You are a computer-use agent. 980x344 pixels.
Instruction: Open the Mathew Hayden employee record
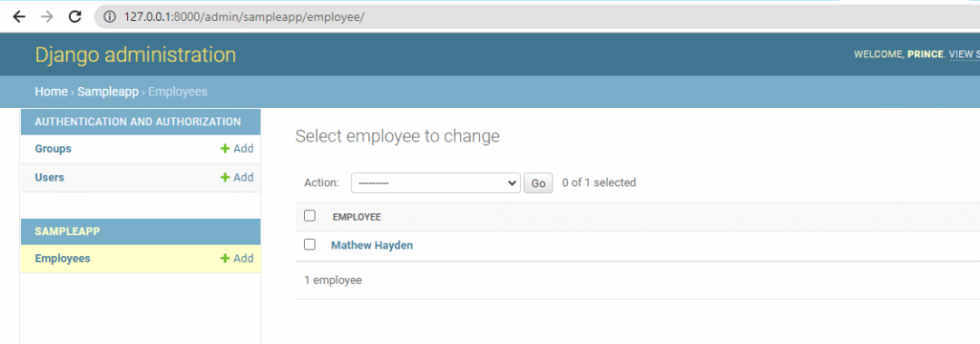click(372, 245)
